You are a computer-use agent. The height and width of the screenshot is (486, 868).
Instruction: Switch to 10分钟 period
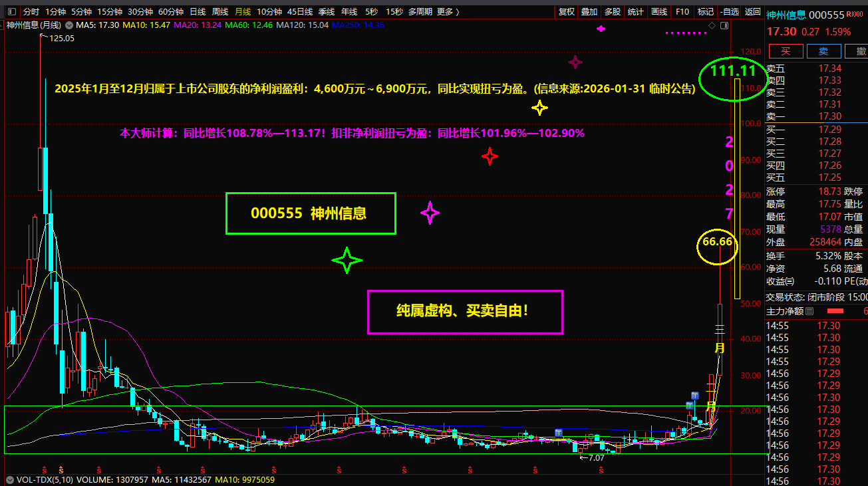pyautogui.click(x=269, y=12)
